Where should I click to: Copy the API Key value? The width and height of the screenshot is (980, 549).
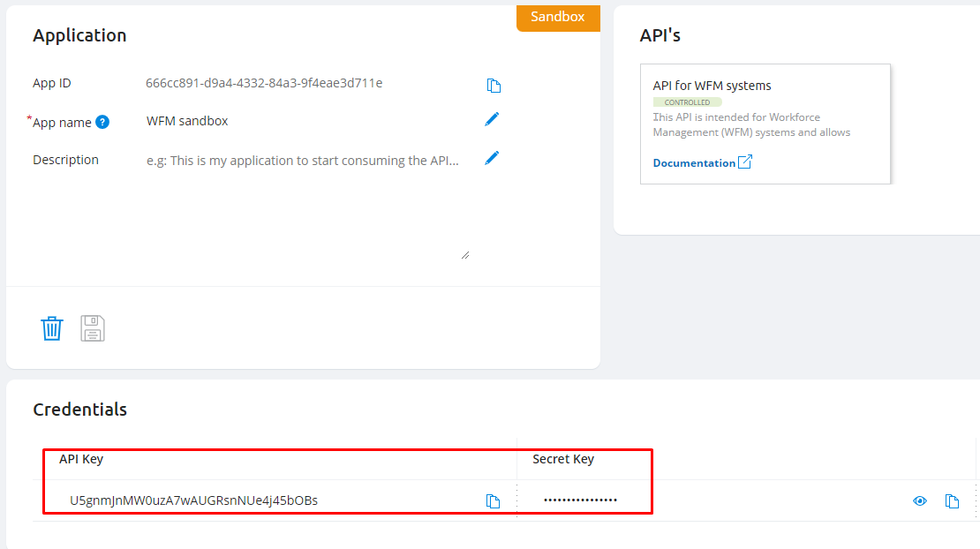pos(492,500)
